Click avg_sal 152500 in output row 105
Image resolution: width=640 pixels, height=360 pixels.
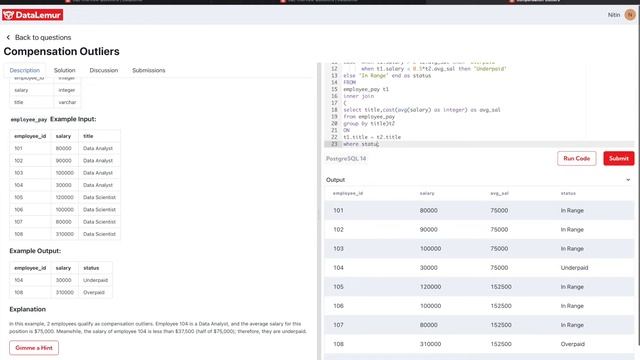tap(501, 287)
